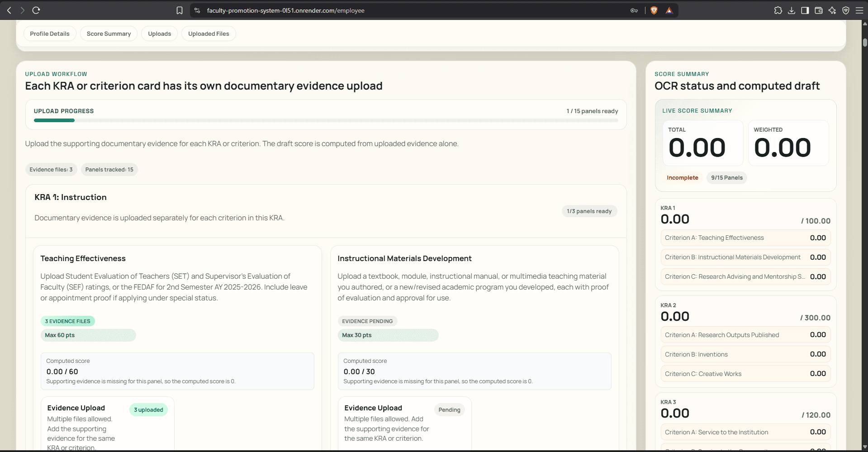Open site information icon beside the URL
868x452 pixels.
tap(197, 10)
